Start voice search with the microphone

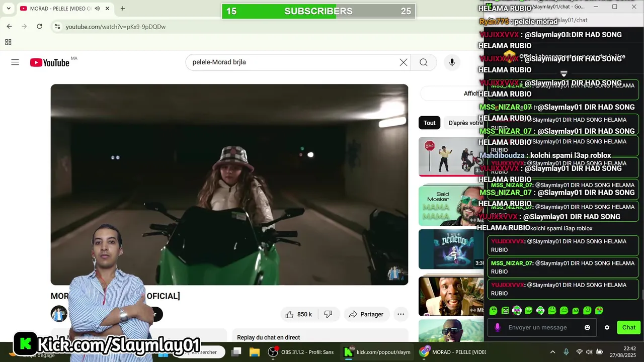pos(452,62)
